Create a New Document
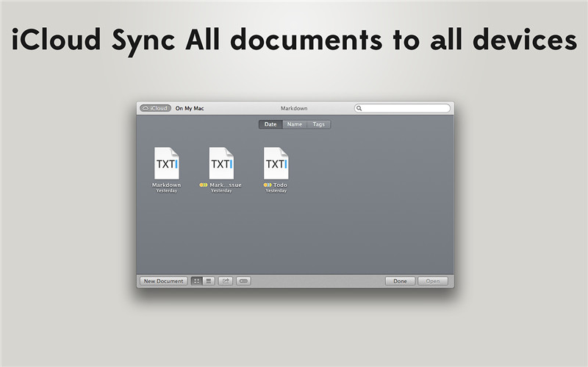Viewport: 588px width, 367px height. pos(163,281)
